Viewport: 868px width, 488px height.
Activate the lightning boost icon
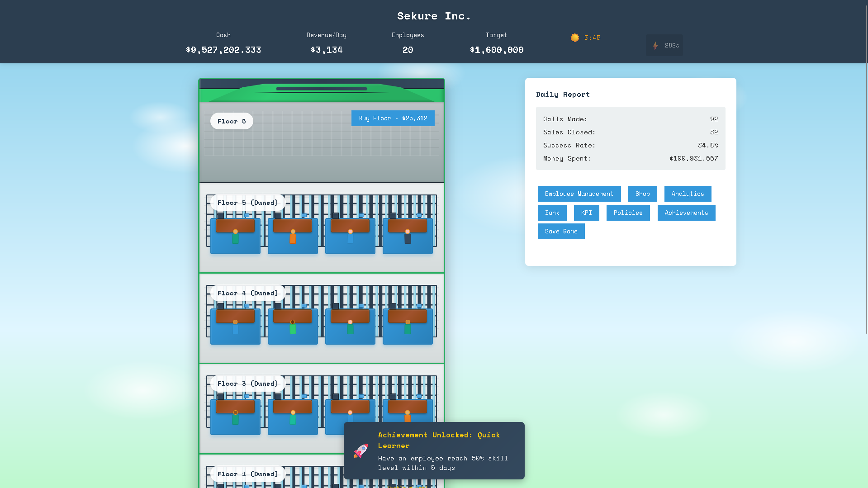[x=655, y=45]
